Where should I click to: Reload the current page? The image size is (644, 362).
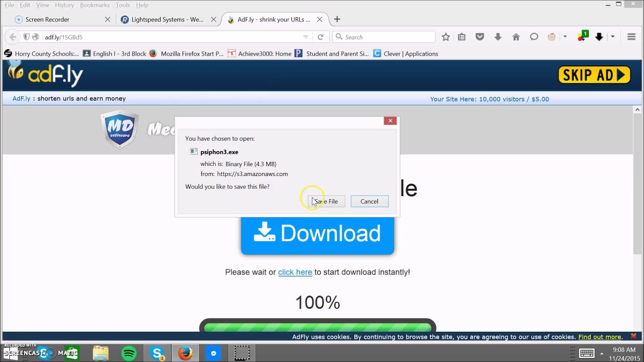(320, 37)
